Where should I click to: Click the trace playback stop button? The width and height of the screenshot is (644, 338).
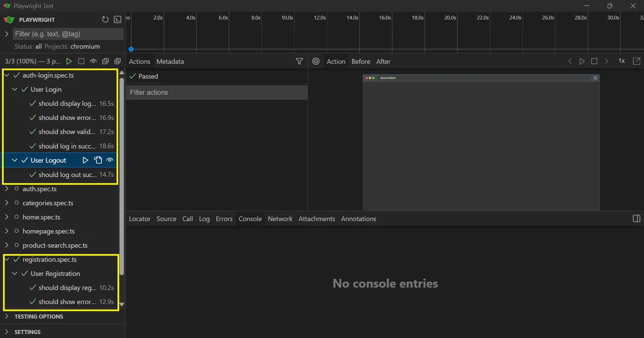coord(594,61)
